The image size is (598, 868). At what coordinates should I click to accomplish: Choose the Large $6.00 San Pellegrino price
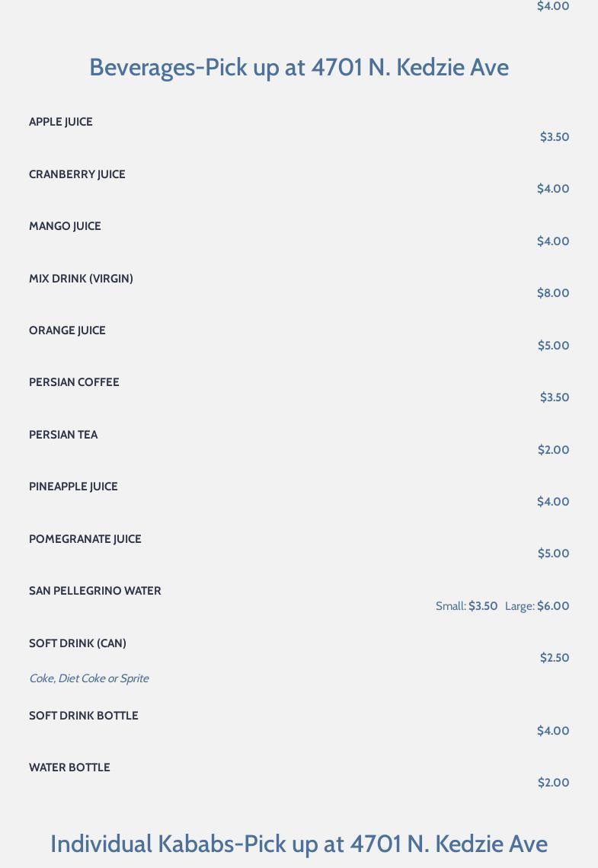537,606
